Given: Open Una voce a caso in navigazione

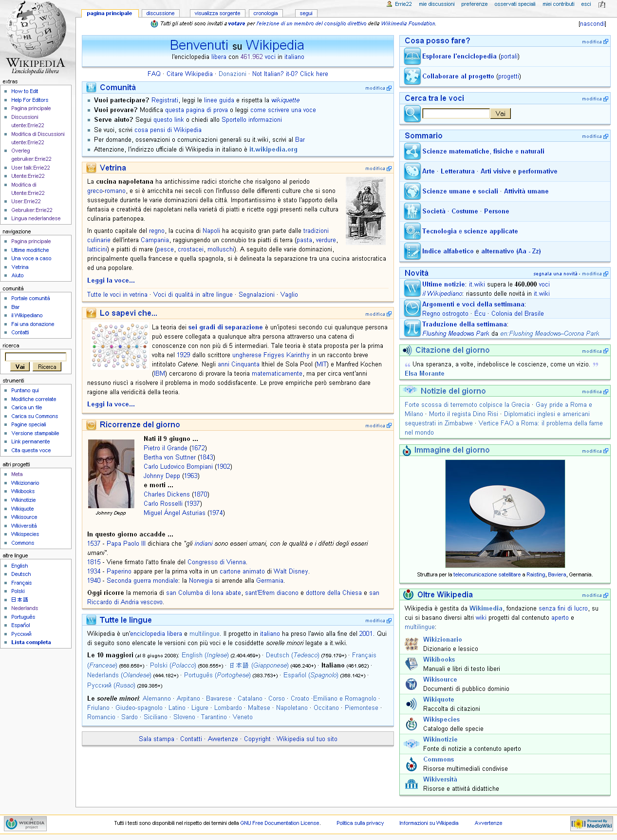Looking at the screenshot, I should (x=31, y=258).
